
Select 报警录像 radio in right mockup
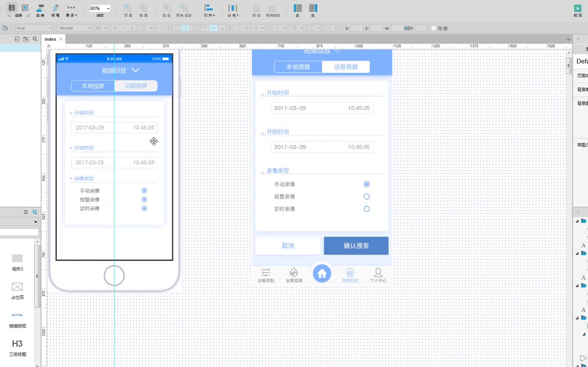point(367,196)
